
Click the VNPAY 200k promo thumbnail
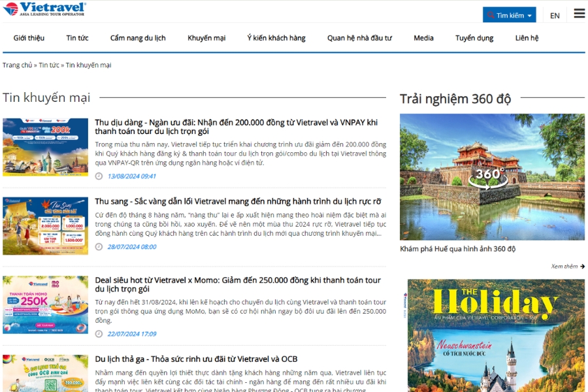click(45, 147)
